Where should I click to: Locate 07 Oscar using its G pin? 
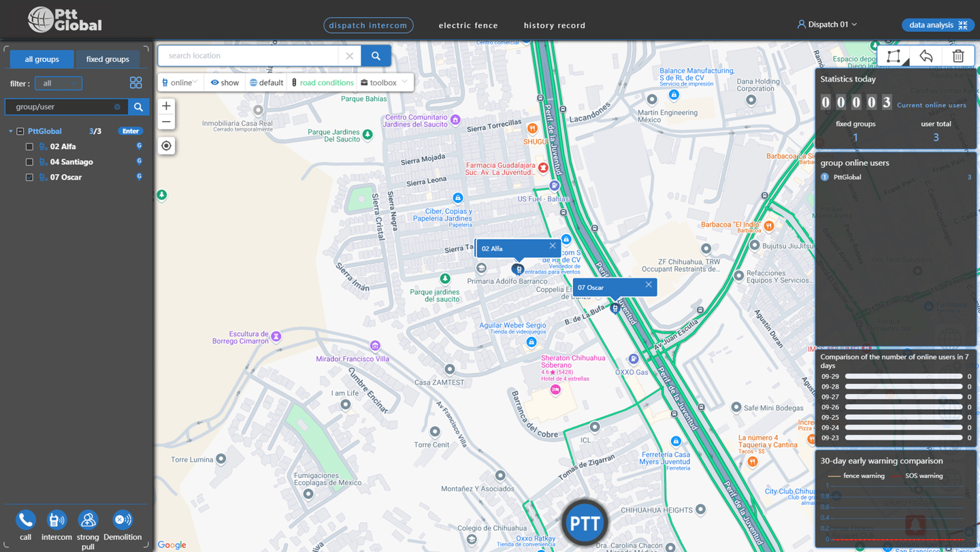coord(140,177)
